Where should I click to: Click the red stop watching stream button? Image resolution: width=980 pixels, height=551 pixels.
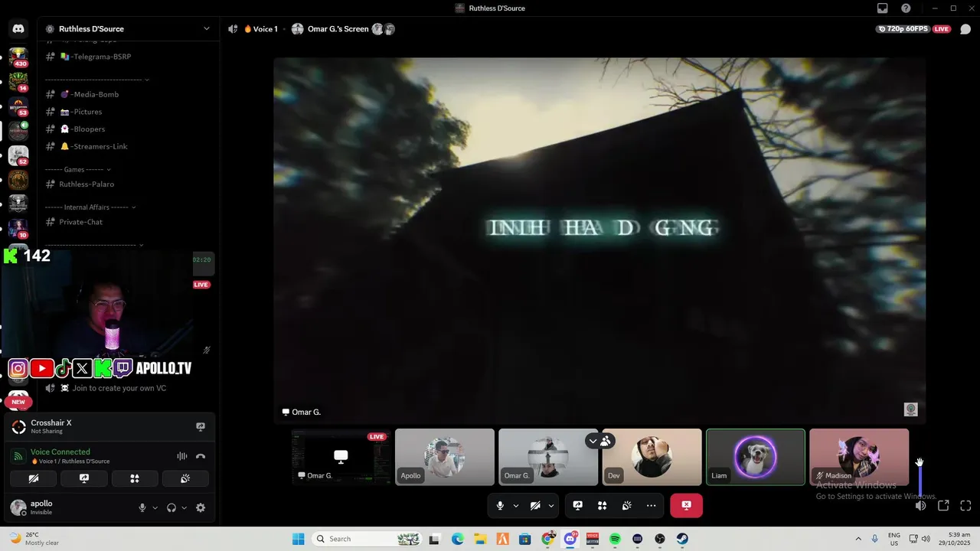(686, 505)
